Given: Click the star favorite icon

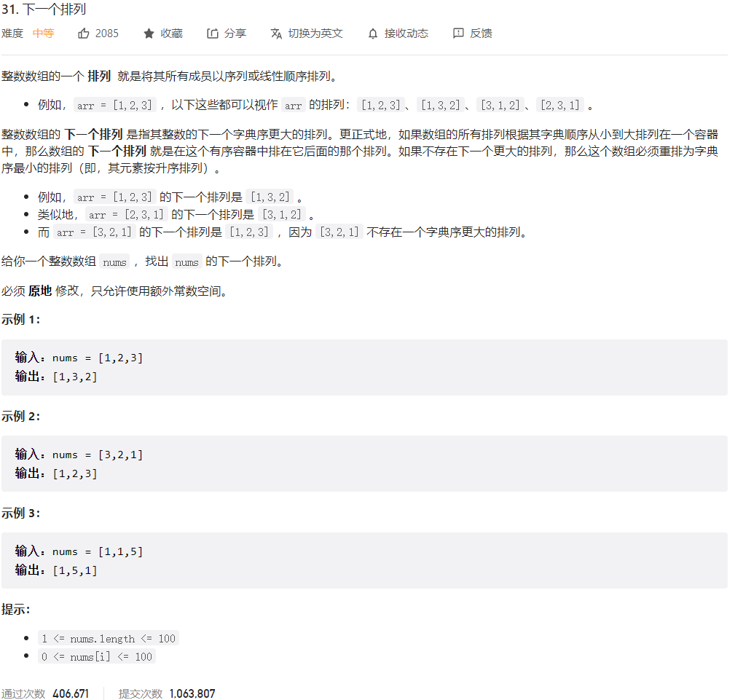Looking at the screenshot, I should (x=149, y=34).
